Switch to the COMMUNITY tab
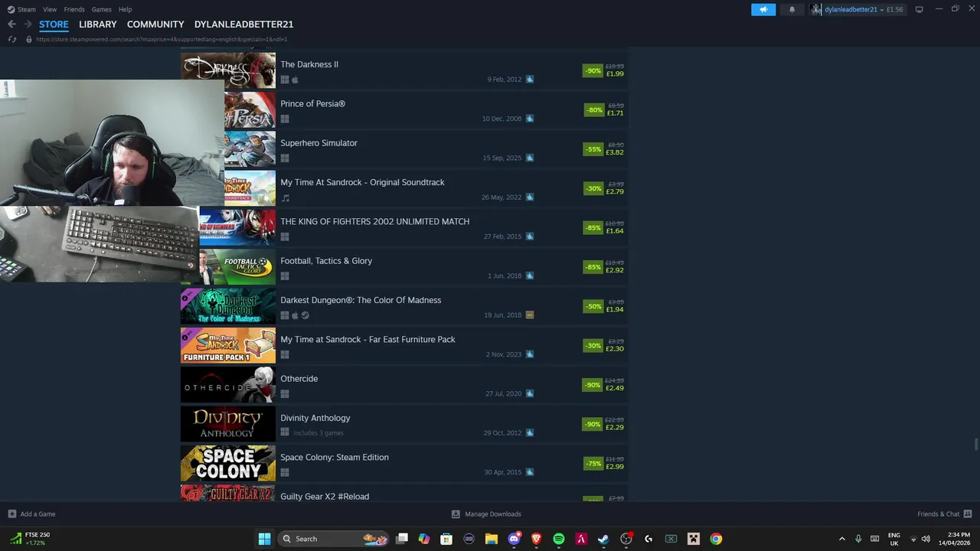This screenshot has height=551, width=980. (155, 24)
